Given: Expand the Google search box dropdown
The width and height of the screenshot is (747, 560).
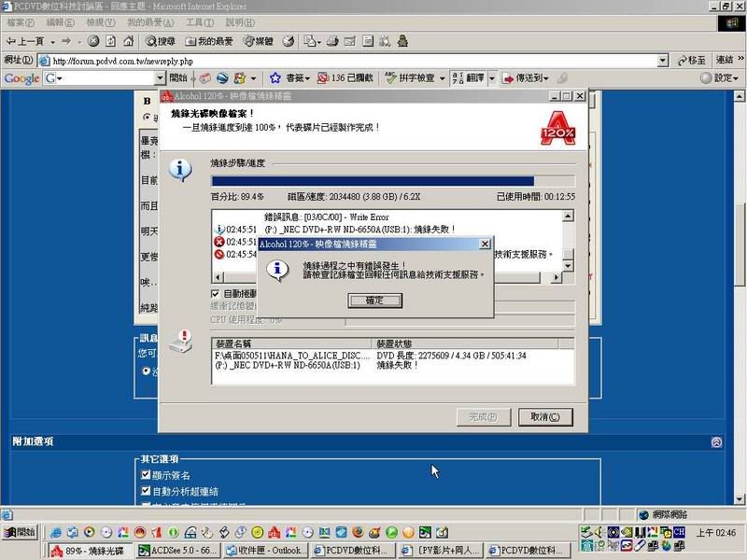Looking at the screenshot, I should coord(160,78).
